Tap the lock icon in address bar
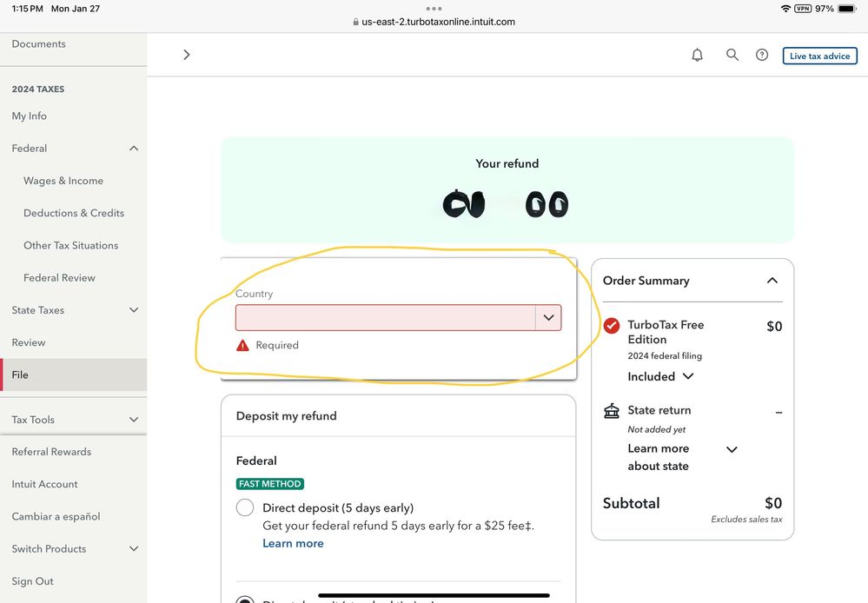This screenshot has width=868, height=603. [x=356, y=22]
